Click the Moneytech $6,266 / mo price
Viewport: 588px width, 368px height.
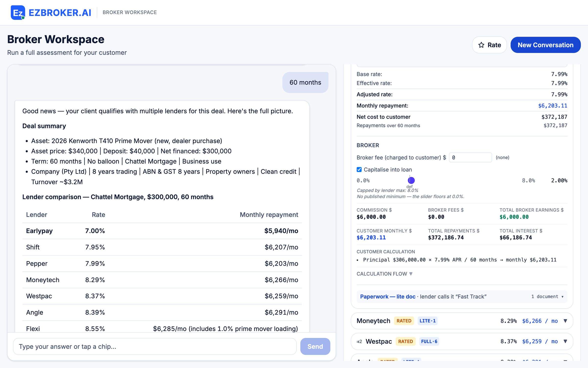540,321
